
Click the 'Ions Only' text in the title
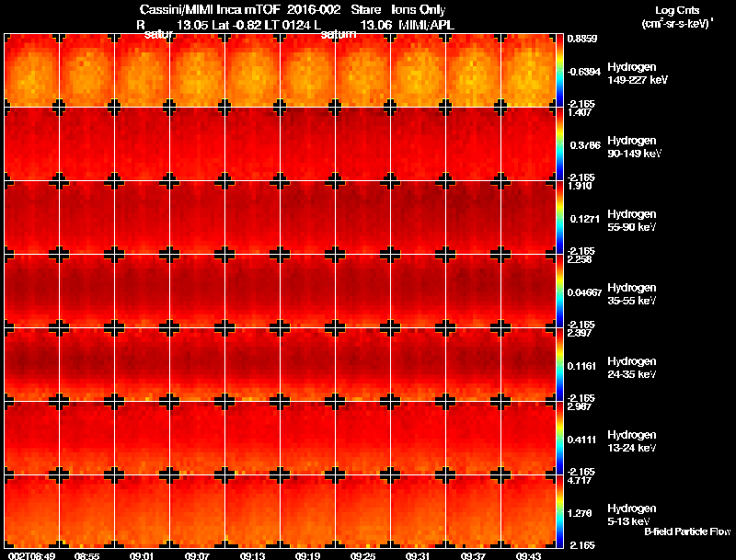pyautogui.click(x=419, y=10)
